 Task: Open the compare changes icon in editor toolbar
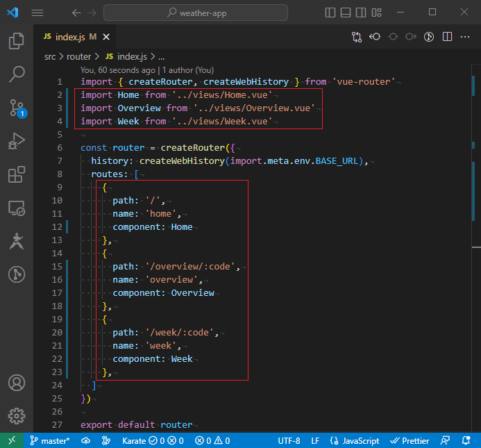357,37
